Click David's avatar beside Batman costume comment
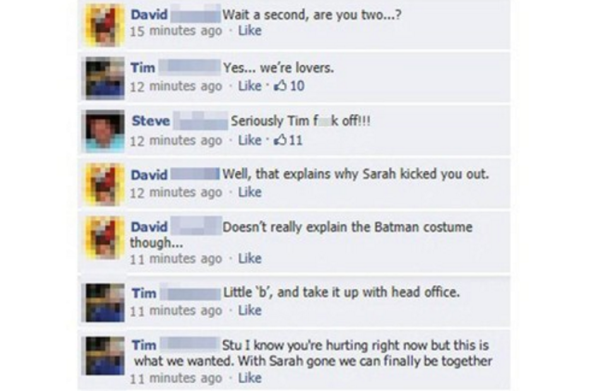Screen dimensions: 600x391 tap(105, 238)
